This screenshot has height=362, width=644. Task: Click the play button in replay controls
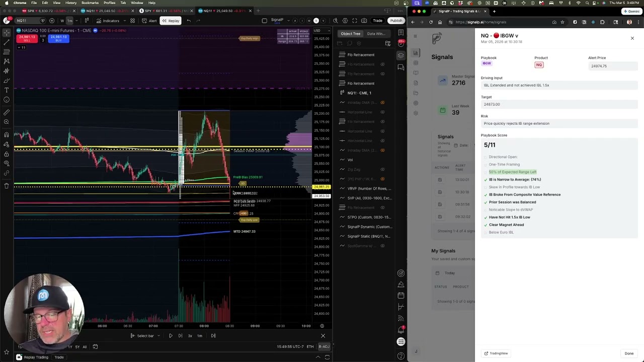(171, 335)
